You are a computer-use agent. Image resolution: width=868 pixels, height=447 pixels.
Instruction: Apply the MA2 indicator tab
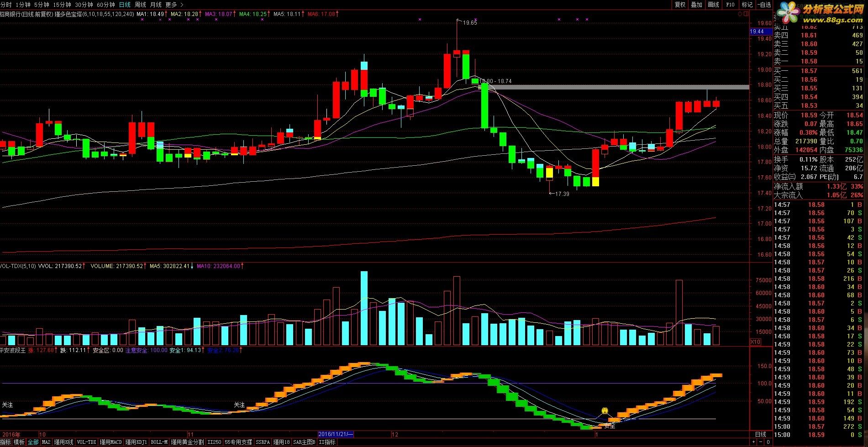[x=46, y=442]
